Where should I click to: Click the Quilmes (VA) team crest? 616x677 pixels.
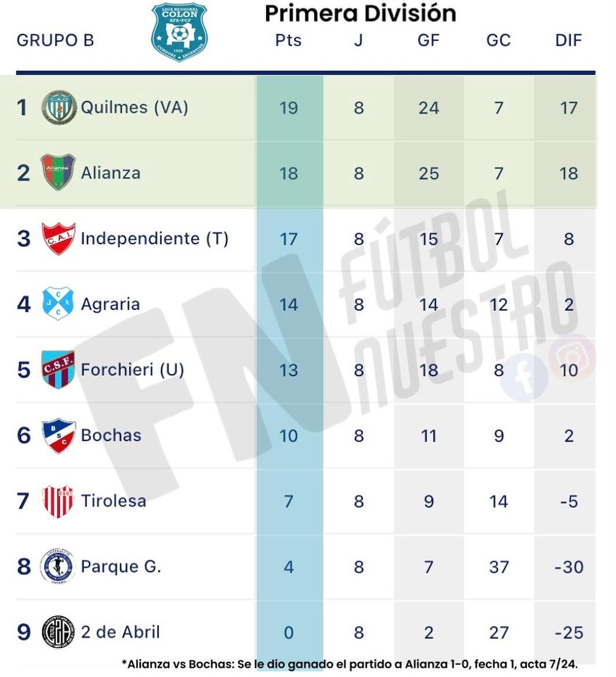[59, 107]
